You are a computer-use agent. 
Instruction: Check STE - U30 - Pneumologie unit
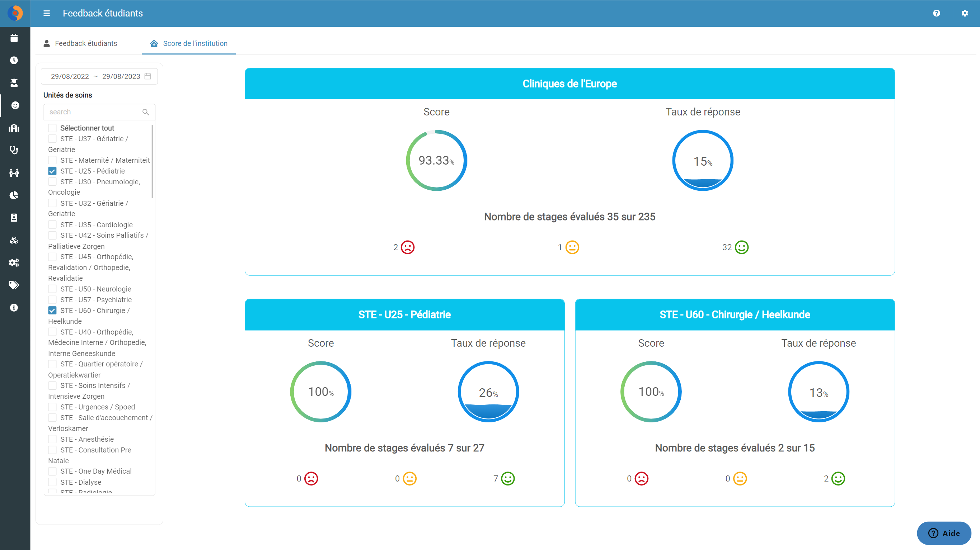52,182
